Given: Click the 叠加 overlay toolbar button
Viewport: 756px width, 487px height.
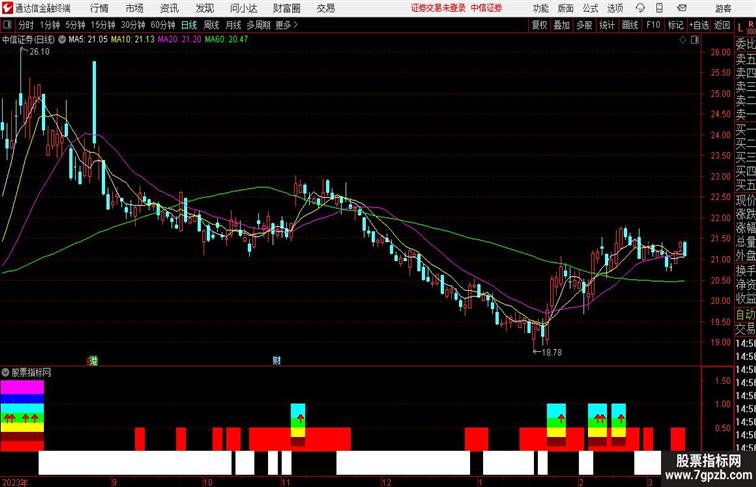Looking at the screenshot, I should [x=562, y=25].
